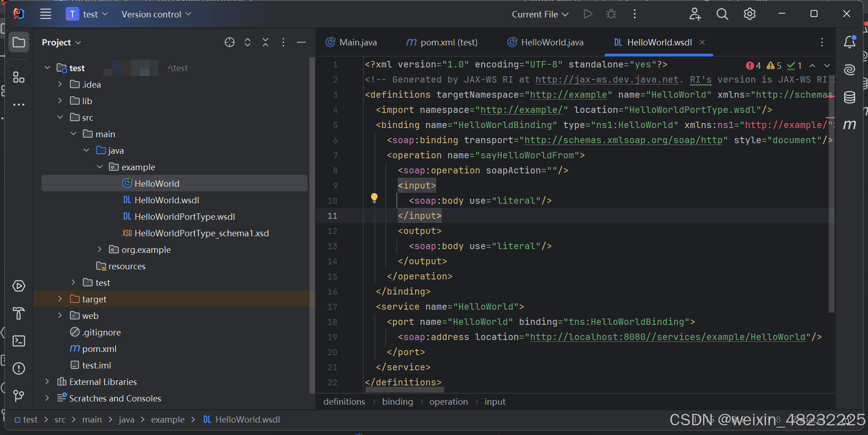868x435 pixels.
Task: Open the Services tool window
Action: [x=19, y=286]
